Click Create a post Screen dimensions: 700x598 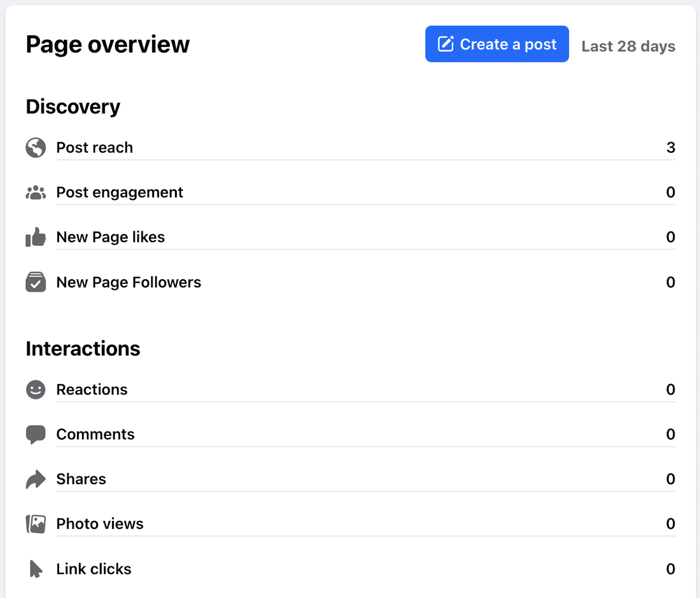[x=497, y=44]
